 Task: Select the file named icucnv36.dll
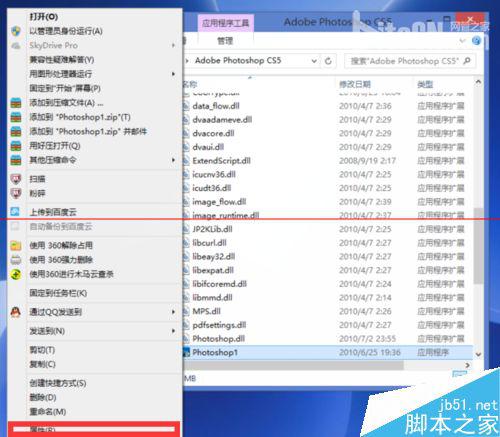click(x=214, y=174)
